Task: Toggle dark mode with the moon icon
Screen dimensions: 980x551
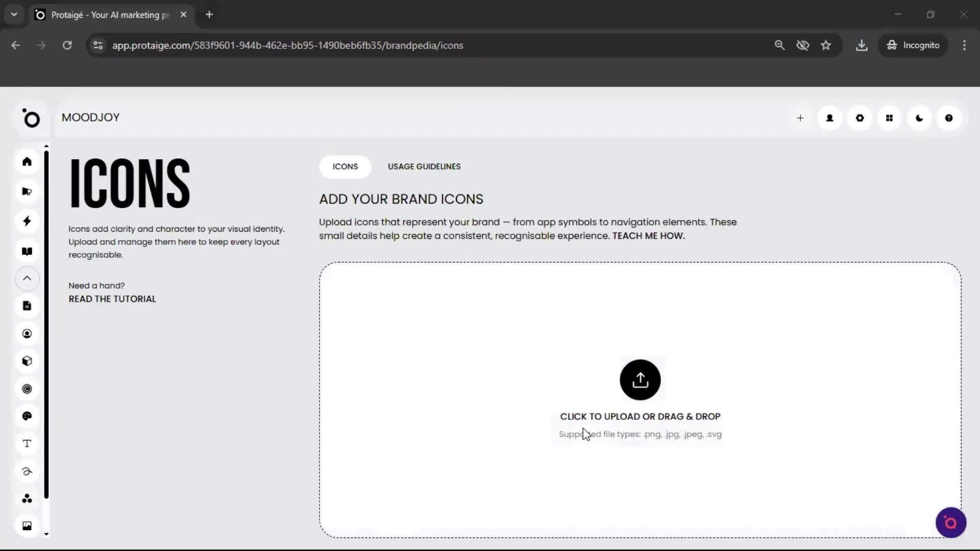Action: coord(919,118)
